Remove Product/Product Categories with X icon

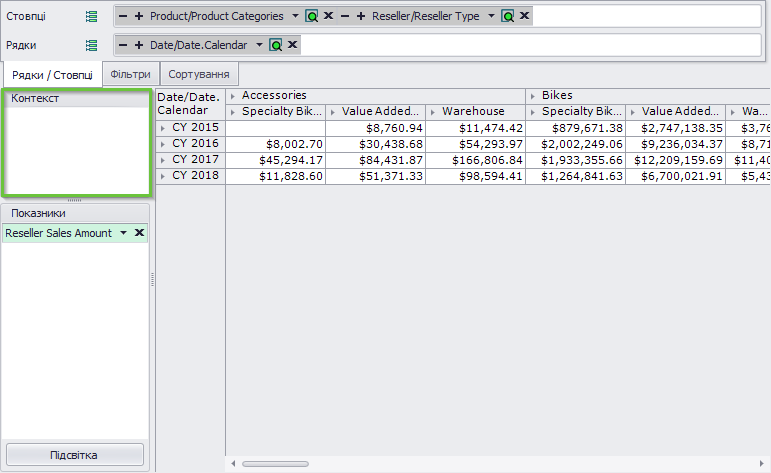coord(328,16)
